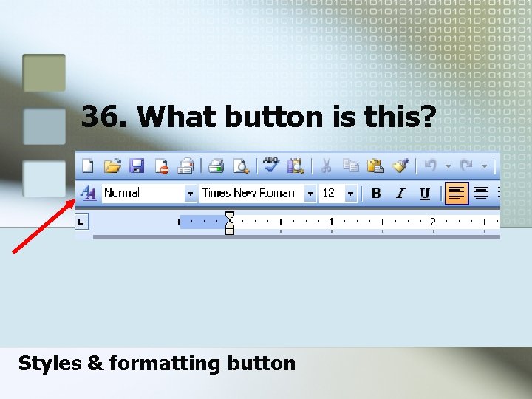Click inside the Times New Roman font box
The width and height of the screenshot is (532, 399).
252,194
